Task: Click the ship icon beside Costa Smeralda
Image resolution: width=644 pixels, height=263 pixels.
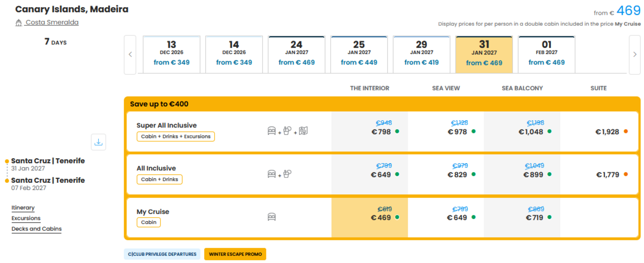Action: (x=19, y=23)
